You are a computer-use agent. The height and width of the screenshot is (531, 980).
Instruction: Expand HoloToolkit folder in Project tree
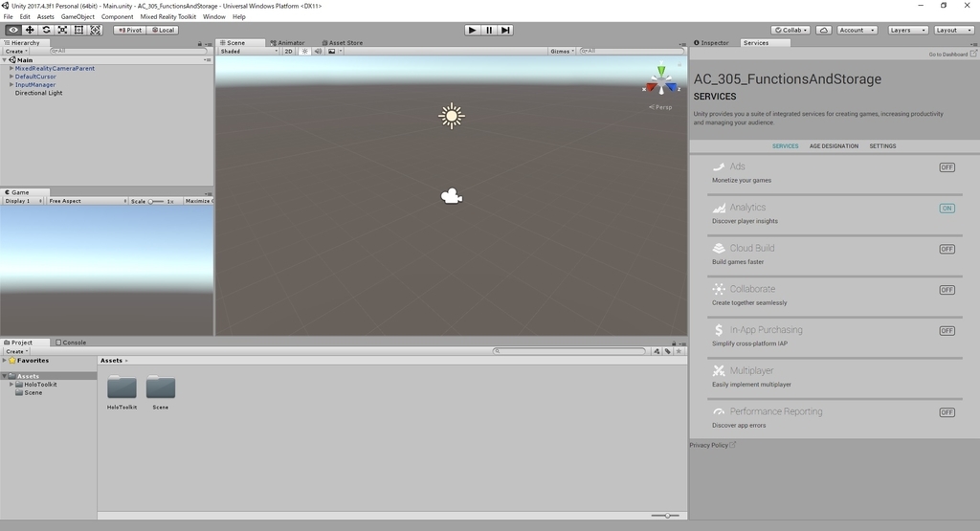[x=11, y=385]
